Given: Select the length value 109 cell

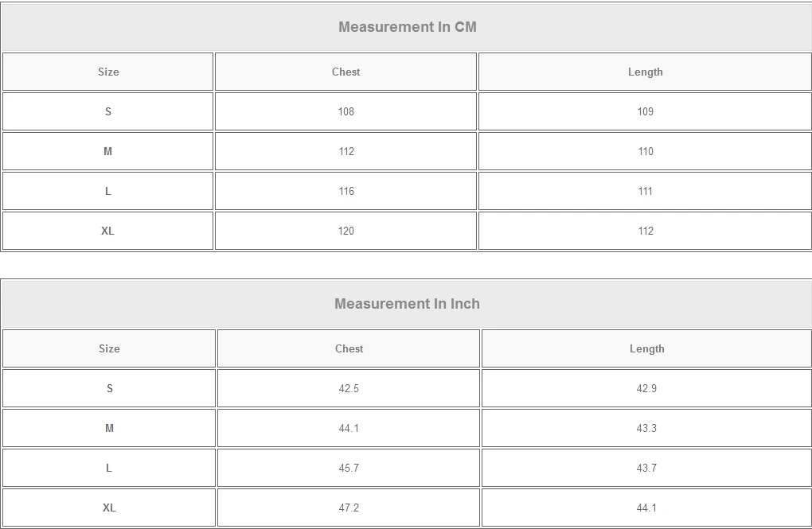Looking at the screenshot, I should [645, 111].
